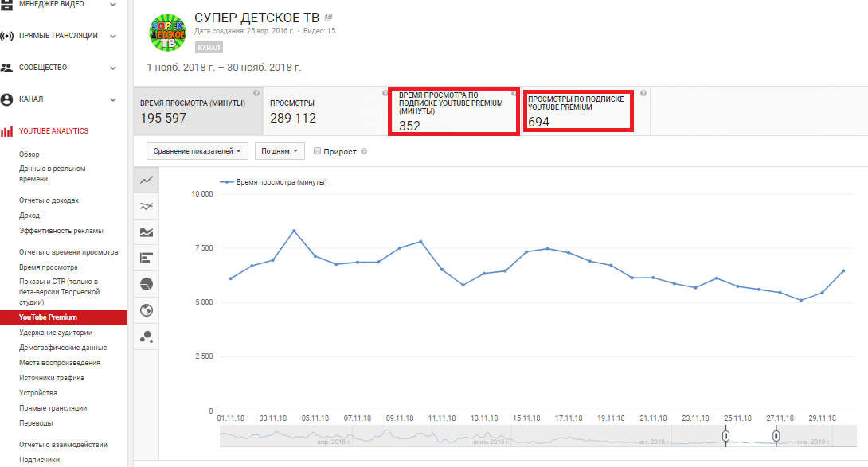Click help icon next to Прирост

pos(364,151)
